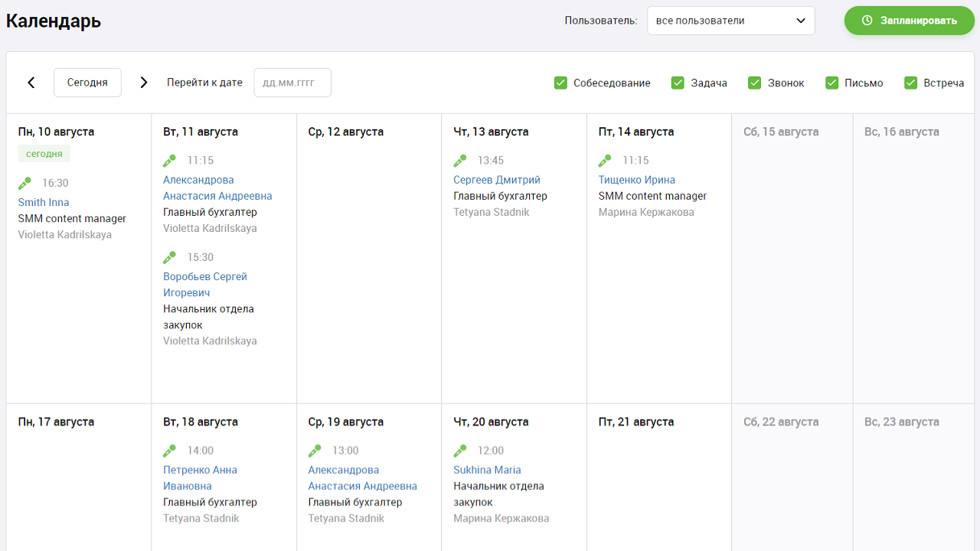Click interview icon at 11:15 on Friday 14 августа
980x551 pixels.
pyautogui.click(x=605, y=161)
